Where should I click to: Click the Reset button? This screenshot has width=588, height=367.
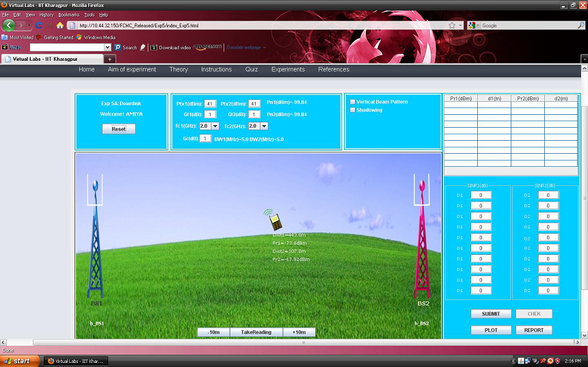pyautogui.click(x=119, y=128)
